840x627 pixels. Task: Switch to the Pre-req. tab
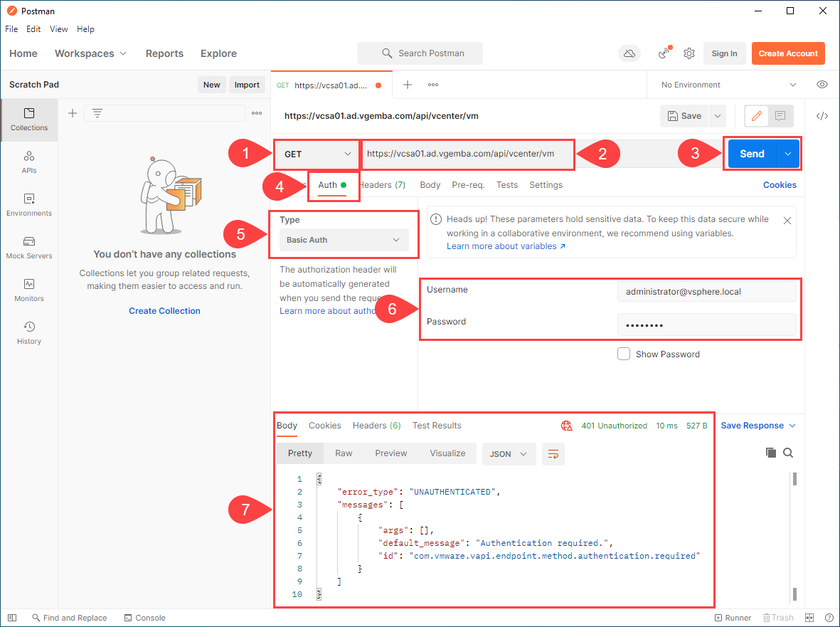point(468,185)
